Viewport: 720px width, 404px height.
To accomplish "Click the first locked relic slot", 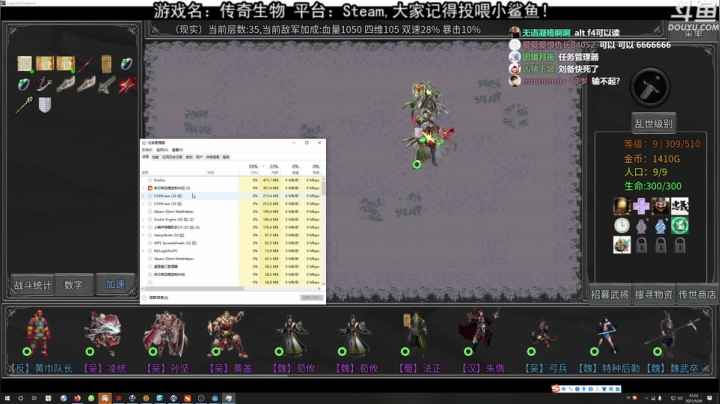I will tap(641, 245).
